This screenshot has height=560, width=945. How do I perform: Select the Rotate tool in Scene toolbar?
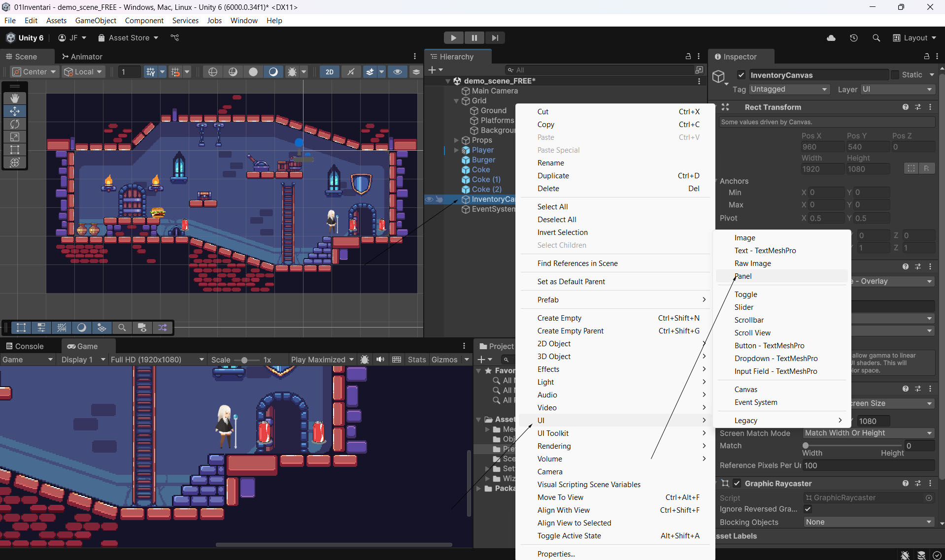tap(15, 124)
